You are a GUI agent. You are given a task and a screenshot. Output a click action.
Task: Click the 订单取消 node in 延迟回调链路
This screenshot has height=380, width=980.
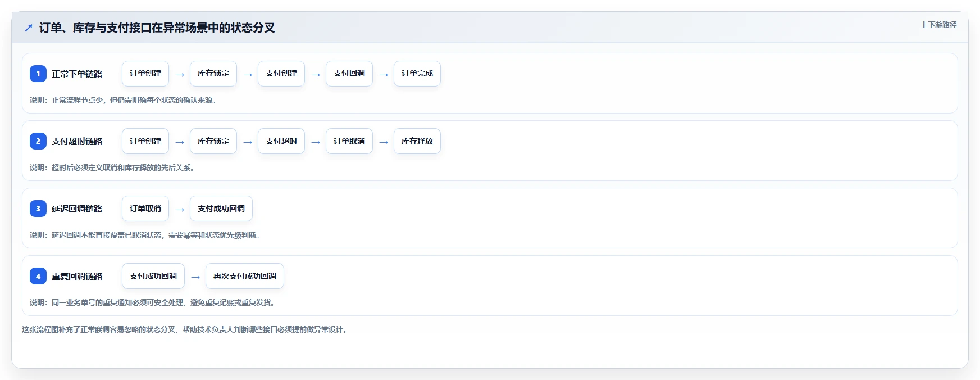click(145, 209)
